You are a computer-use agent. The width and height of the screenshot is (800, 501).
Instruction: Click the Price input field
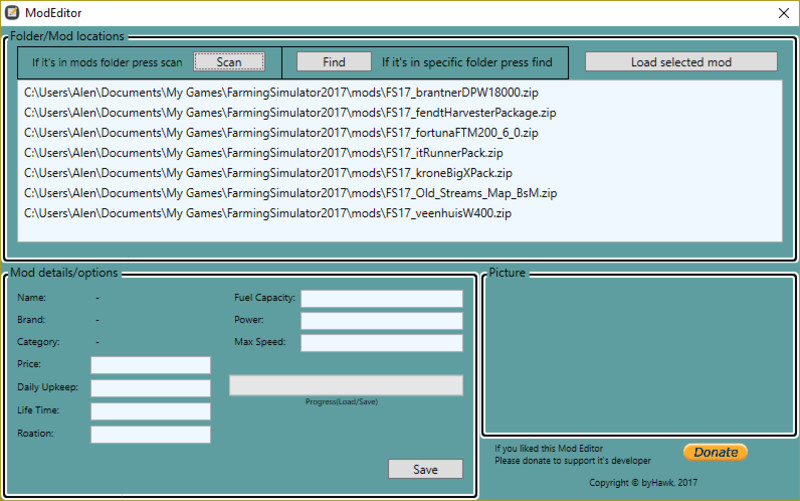(150, 365)
